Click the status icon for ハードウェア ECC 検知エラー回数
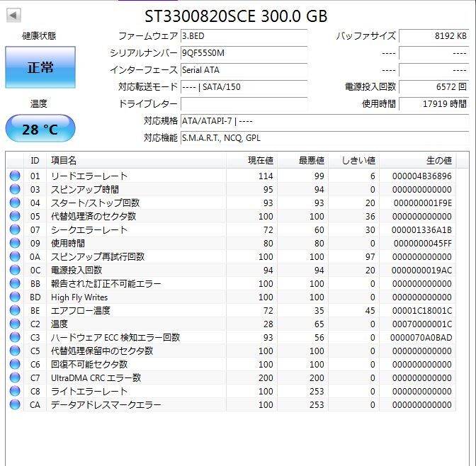 pyautogui.click(x=15, y=337)
